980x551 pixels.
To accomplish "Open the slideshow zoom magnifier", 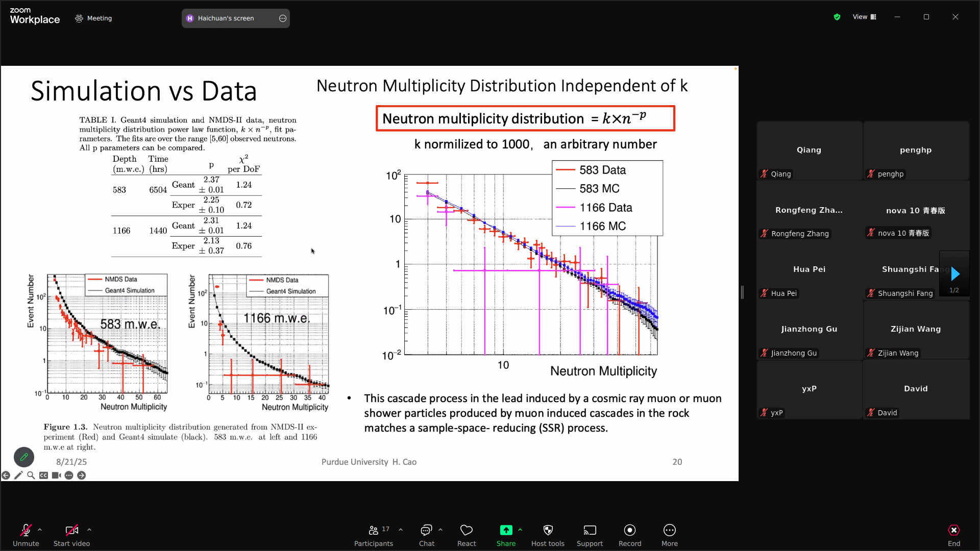I will 31,475.
